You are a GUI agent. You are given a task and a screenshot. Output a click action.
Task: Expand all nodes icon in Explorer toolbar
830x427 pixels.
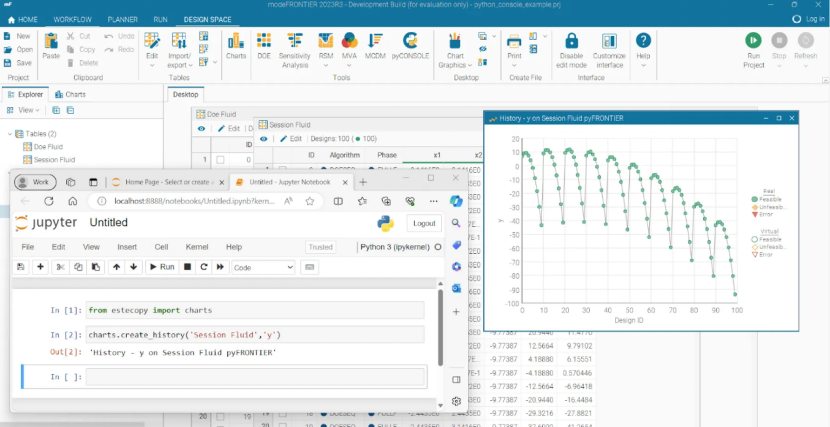click(56, 110)
